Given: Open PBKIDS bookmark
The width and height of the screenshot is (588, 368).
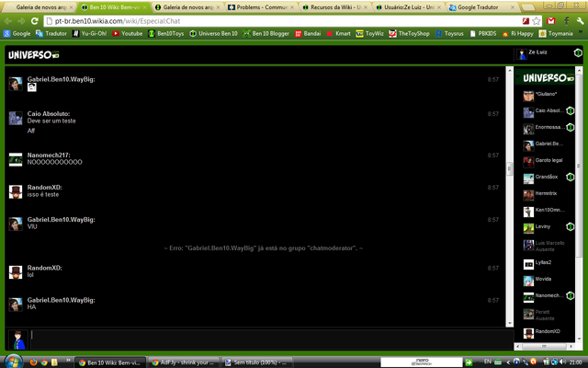Looking at the screenshot, I should click(482, 33).
